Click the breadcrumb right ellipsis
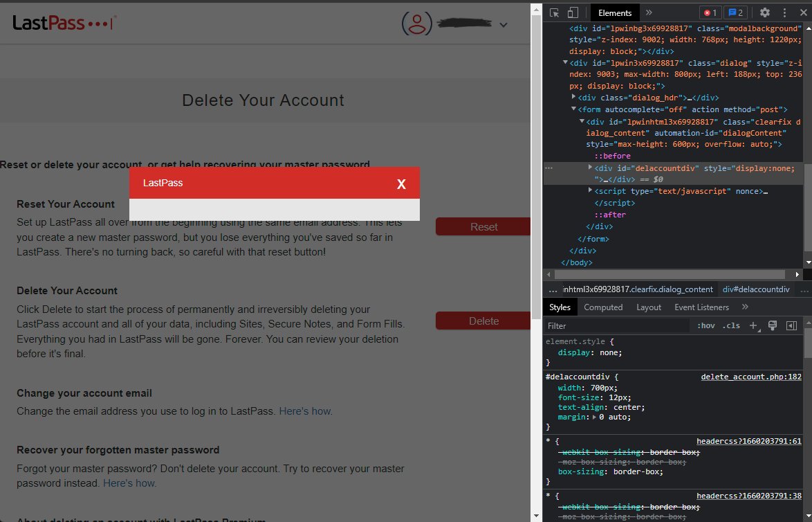This screenshot has width=812, height=522. pos(804,290)
